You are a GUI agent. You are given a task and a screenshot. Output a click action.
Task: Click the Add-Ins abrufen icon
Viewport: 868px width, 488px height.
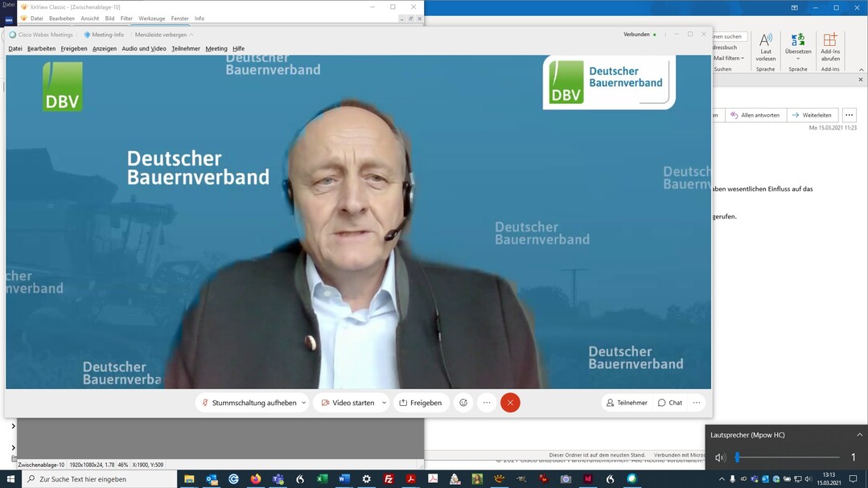coord(830,45)
